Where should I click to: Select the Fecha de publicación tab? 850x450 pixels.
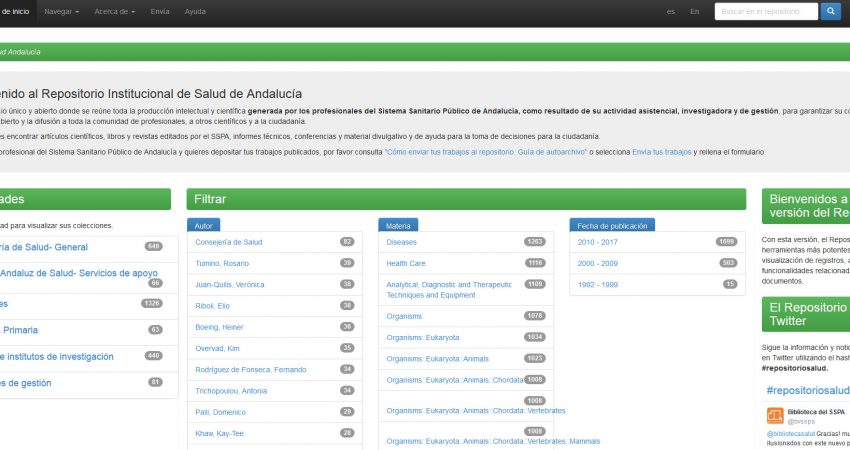pos(612,226)
